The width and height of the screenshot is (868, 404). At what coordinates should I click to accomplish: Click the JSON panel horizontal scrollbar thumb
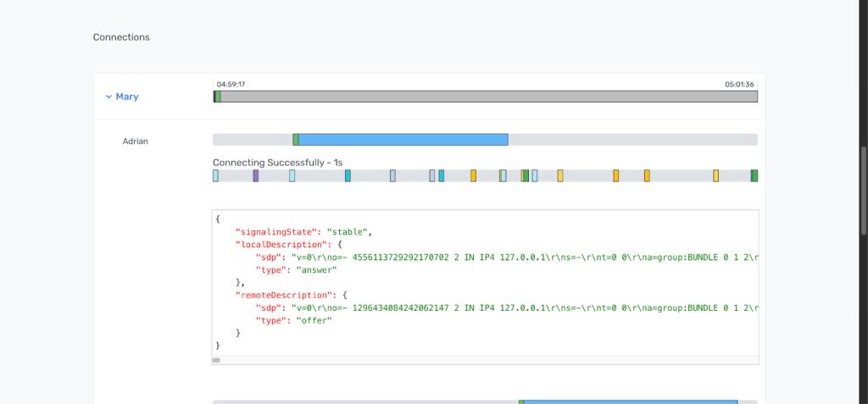tap(216, 360)
